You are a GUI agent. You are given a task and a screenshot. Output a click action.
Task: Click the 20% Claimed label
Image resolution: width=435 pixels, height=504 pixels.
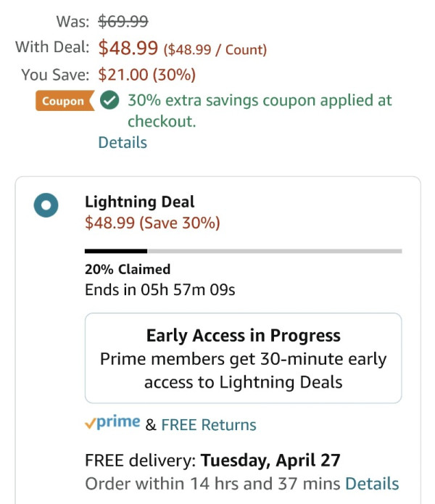[128, 269]
